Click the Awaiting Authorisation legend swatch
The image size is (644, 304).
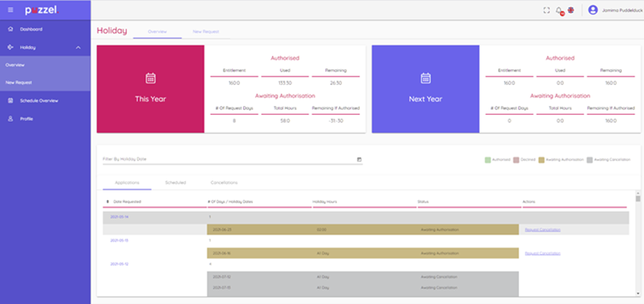pos(541,160)
